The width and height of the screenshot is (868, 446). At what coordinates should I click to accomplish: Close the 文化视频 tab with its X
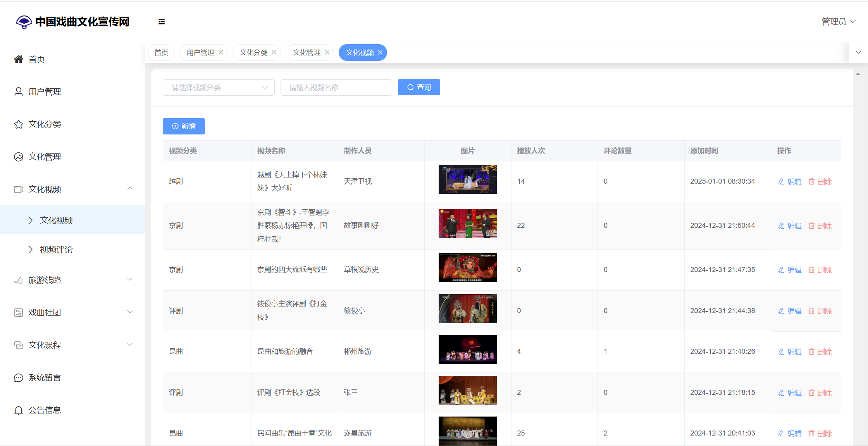380,53
